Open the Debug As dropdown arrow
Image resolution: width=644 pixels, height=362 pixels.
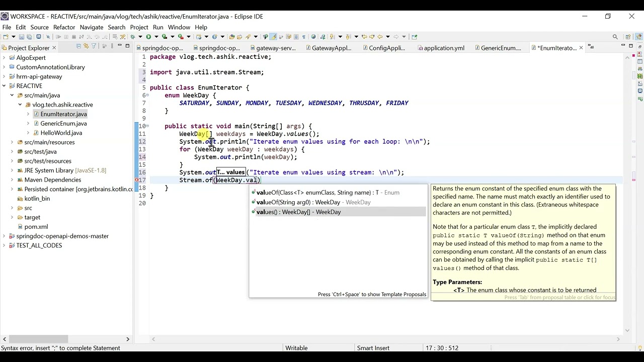(140, 37)
